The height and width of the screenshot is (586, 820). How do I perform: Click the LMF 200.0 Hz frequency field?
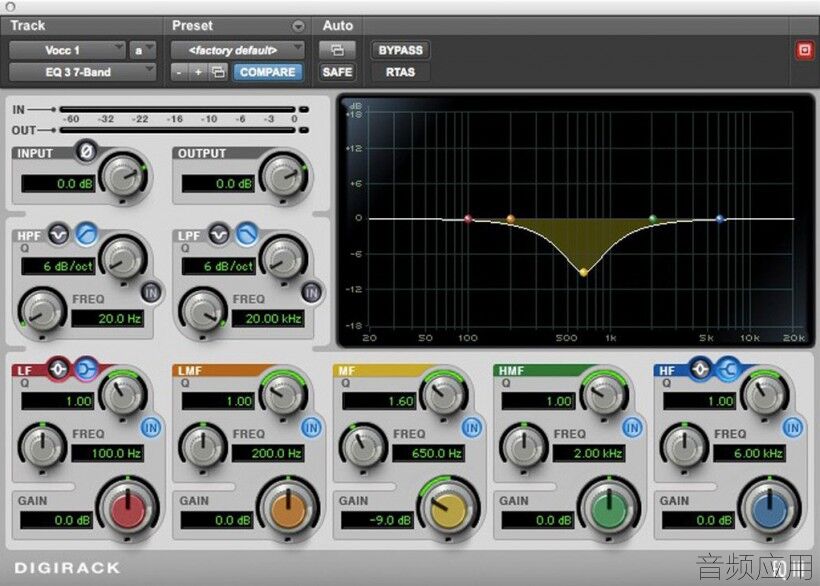coord(268,453)
